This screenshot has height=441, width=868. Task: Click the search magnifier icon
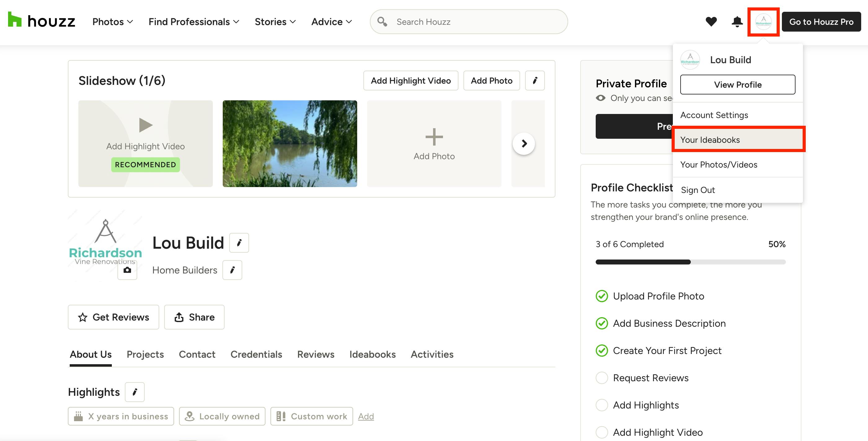point(382,22)
